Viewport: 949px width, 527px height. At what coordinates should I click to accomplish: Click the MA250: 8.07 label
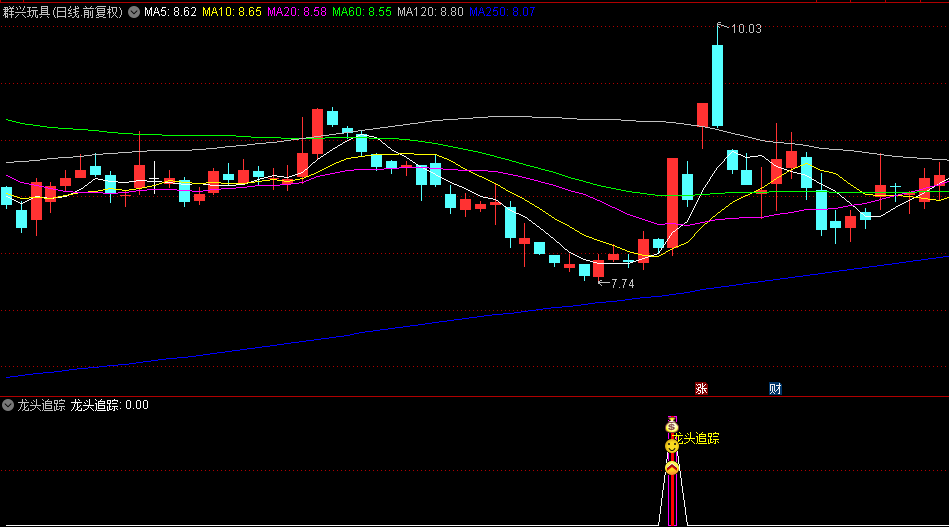tap(502, 12)
